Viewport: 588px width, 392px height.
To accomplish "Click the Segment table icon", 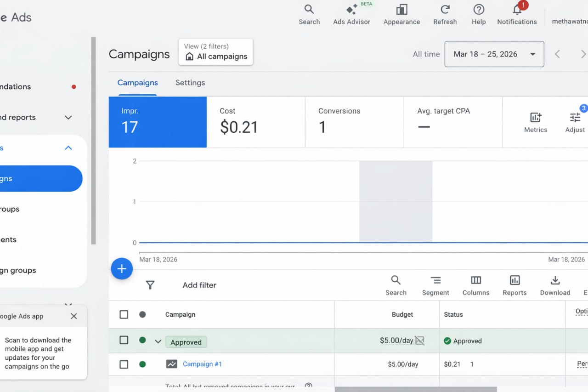I will [435, 285].
